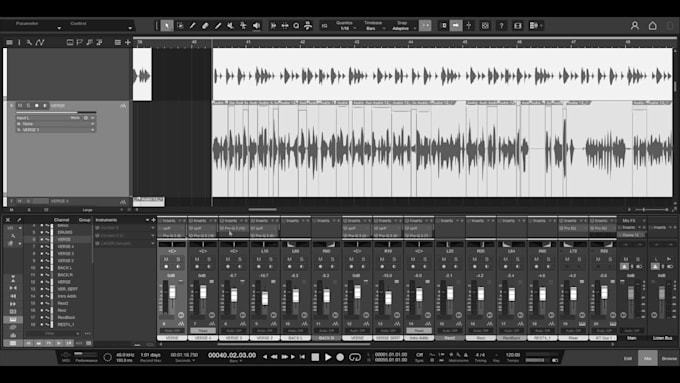Select the Arrow tool
680x383 pixels.
point(167,26)
